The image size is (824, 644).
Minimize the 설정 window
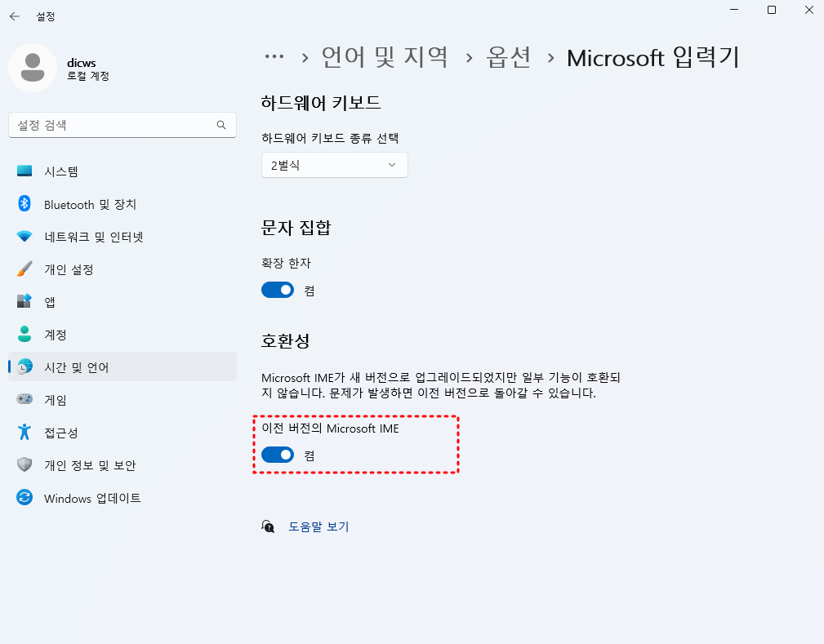[x=734, y=10]
